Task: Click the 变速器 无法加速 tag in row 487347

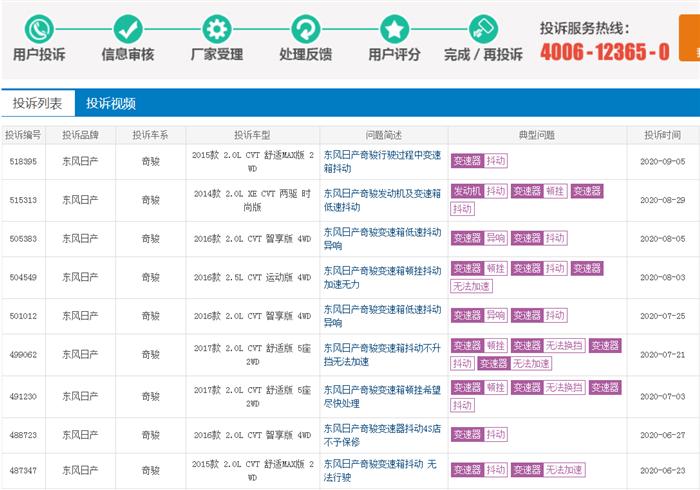Action: (548, 469)
